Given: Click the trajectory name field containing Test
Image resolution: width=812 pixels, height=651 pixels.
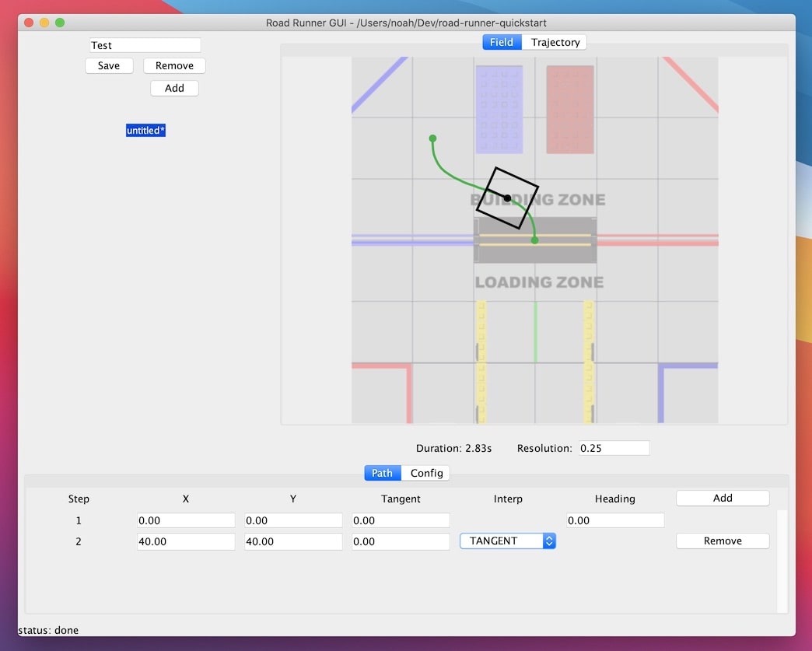Looking at the screenshot, I should (145, 45).
